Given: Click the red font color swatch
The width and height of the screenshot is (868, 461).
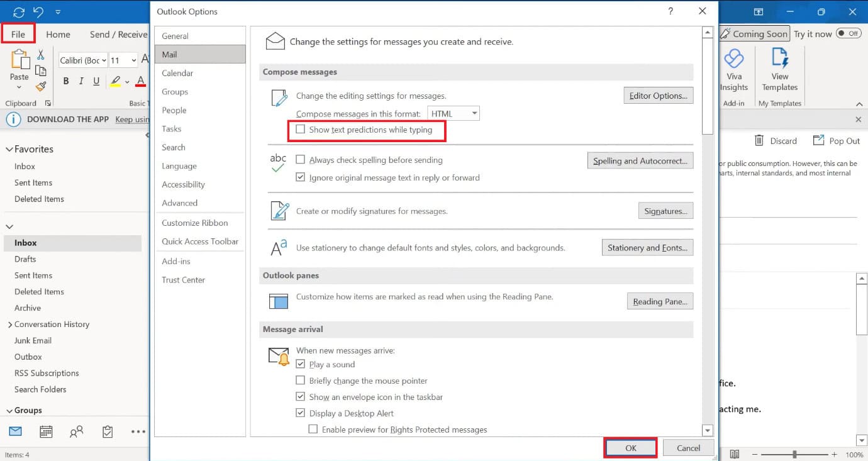Looking at the screenshot, I should [140, 81].
